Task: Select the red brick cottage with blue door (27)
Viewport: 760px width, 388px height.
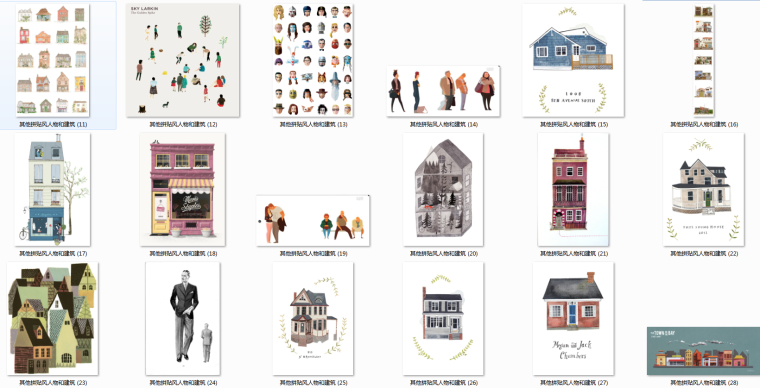Action: pos(573,319)
